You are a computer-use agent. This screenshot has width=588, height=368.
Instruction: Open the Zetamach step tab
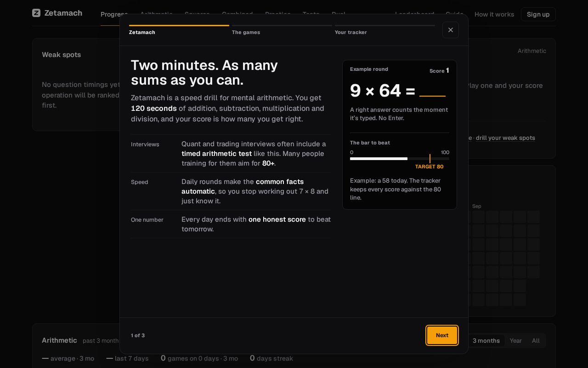(179, 30)
